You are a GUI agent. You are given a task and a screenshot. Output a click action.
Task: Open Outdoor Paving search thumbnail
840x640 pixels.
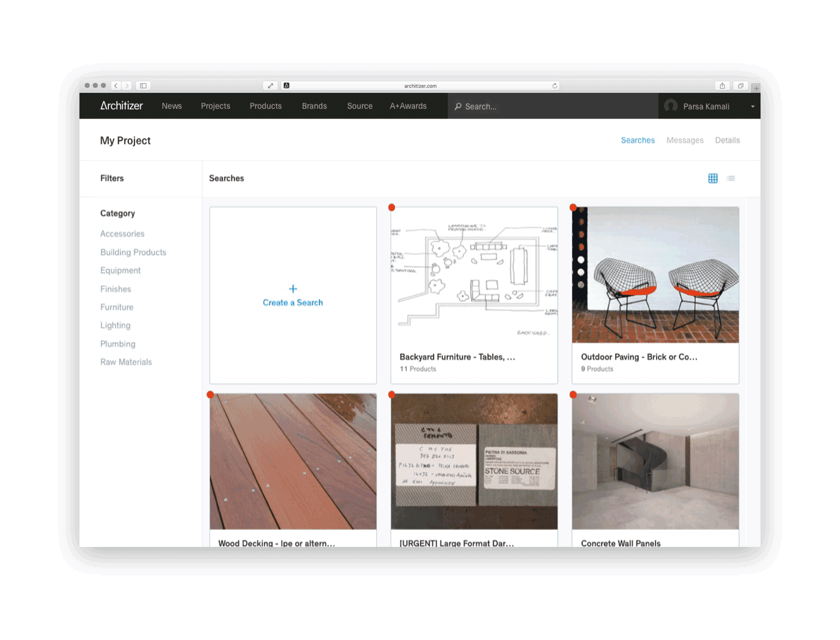click(655, 275)
